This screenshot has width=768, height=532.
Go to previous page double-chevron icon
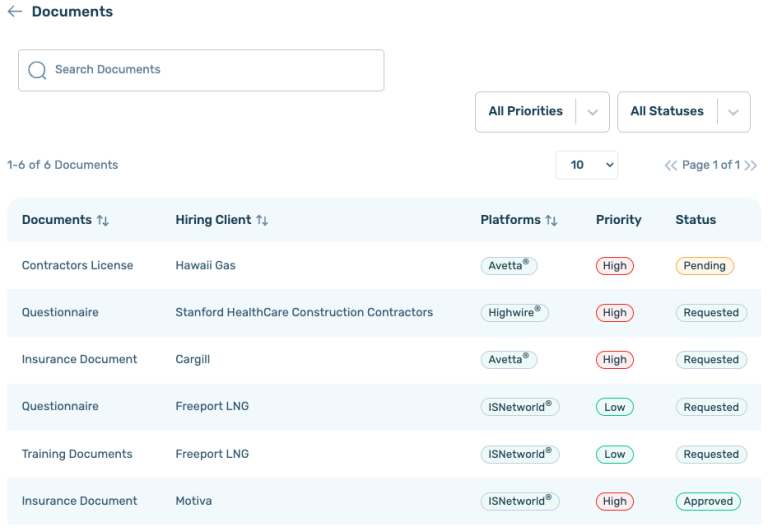pos(671,165)
